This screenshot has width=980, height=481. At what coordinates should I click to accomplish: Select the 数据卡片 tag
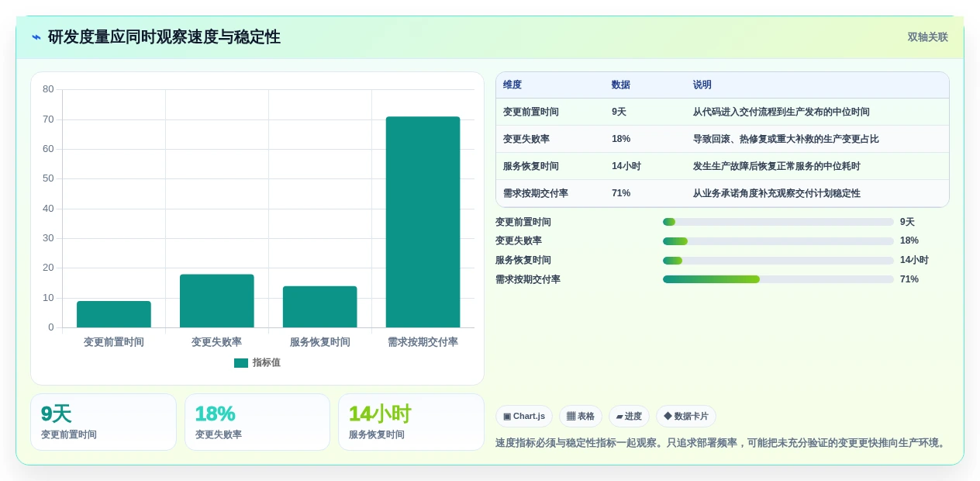[686, 416]
